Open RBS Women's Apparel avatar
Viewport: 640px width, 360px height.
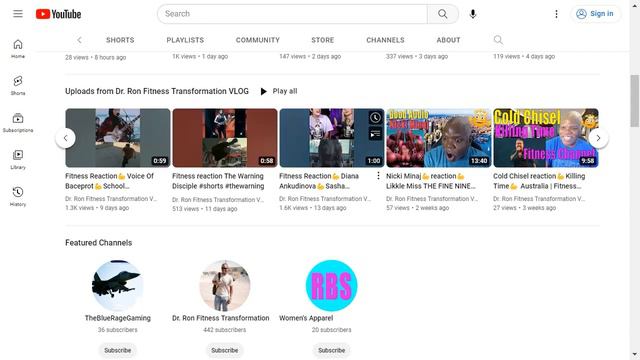pyautogui.click(x=331, y=285)
